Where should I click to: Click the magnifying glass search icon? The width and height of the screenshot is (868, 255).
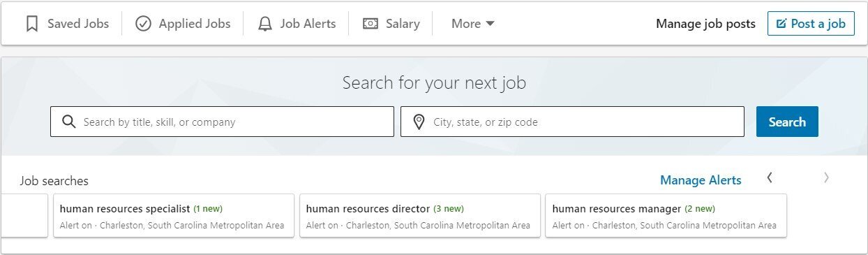68,122
